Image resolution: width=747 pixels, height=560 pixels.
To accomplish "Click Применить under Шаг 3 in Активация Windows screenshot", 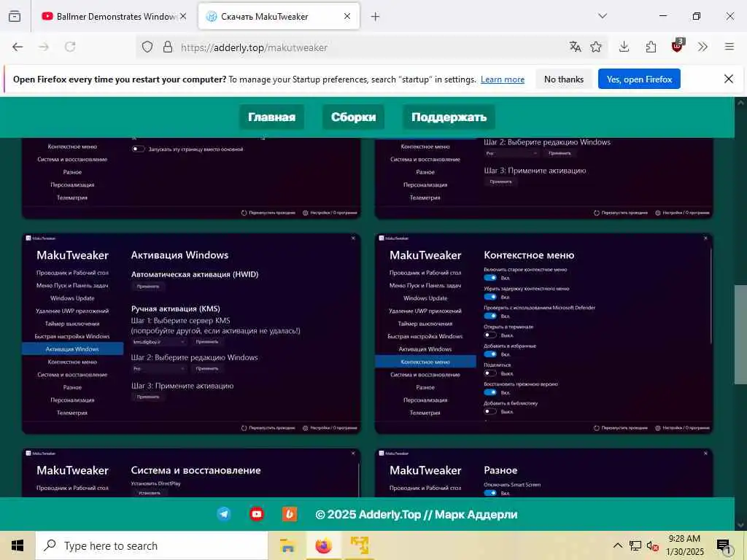I will (x=148, y=397).
